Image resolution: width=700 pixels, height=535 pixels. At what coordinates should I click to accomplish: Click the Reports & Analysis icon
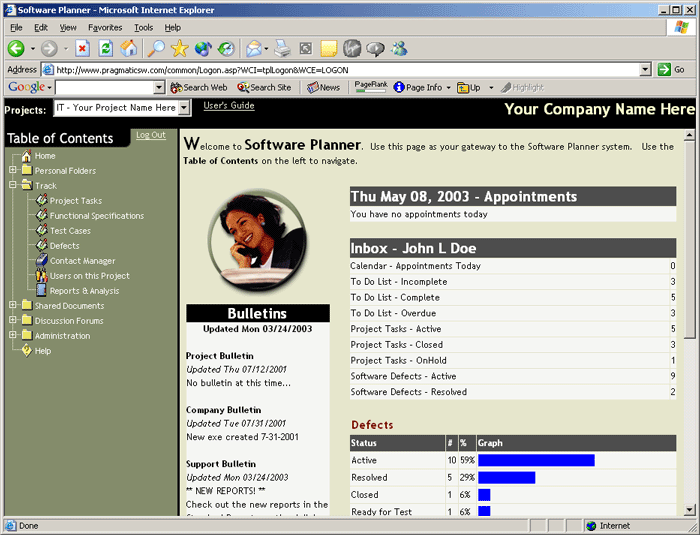click(42, 290)
